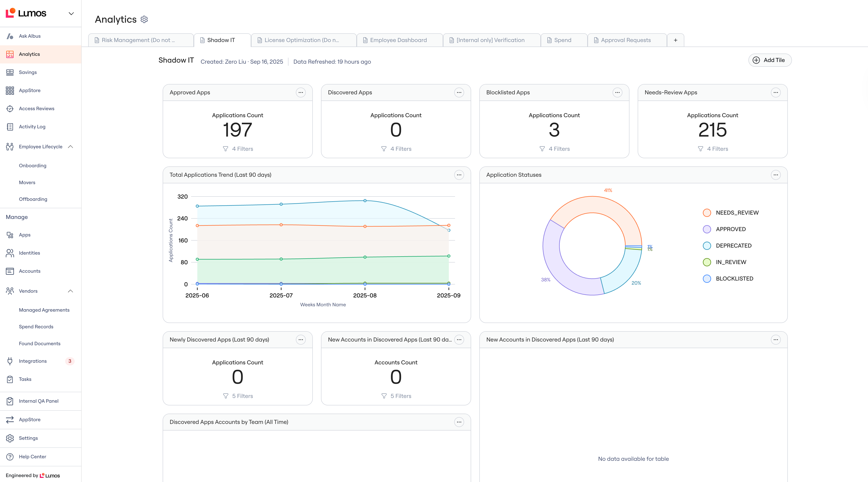Viewport: 868px width, 482px height.
Task: Toggle IN_REVIEW legend series
Action: (725, 262)
